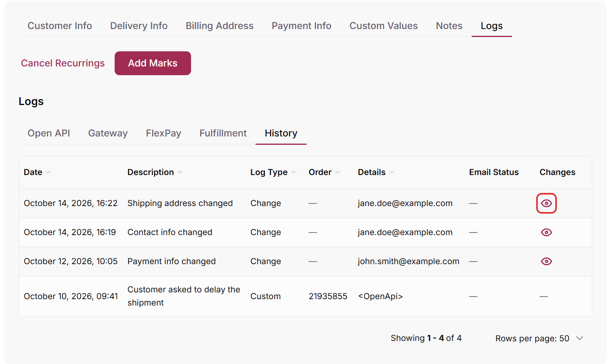This screenshot has width=611, height=364.
Task: View changes for Shipping address changed log
Action: point(546,203)
